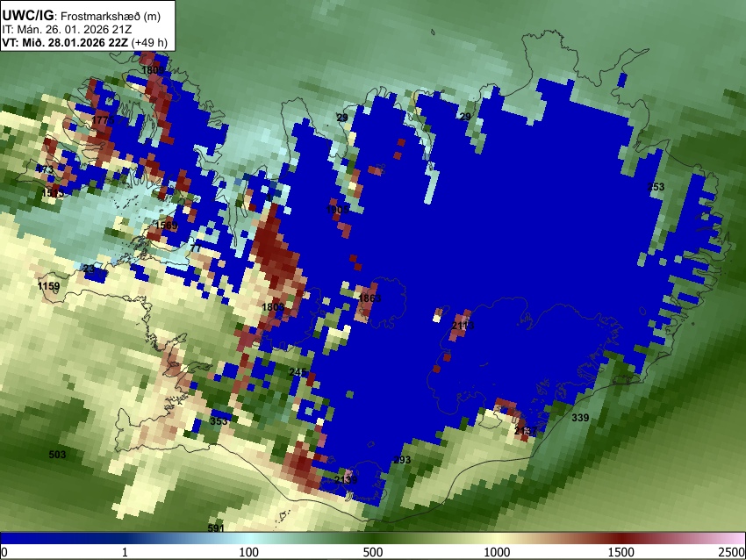Click the map value label 293
746x560 pixels.
[x=402, y=460]
